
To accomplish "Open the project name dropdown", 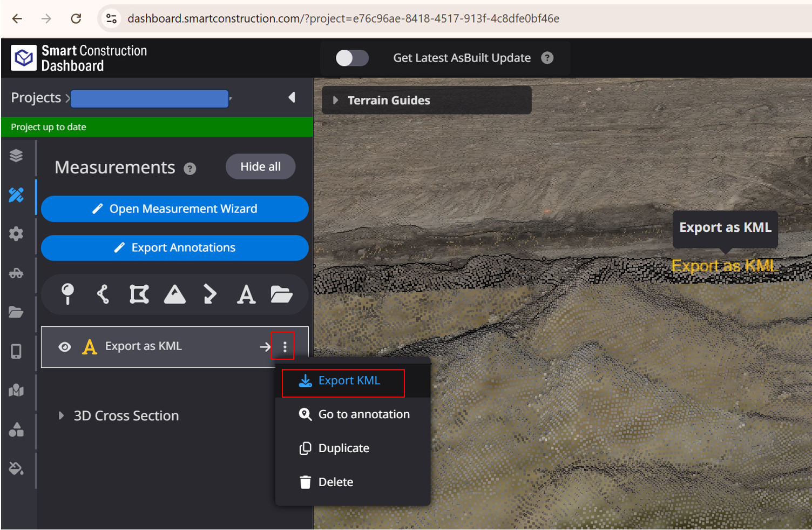I will click(x=151, y=99).
